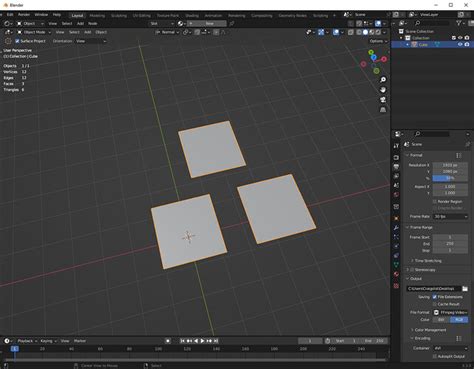Click the navigation gizmo red X axis
474x369 pixels.
[384, 59]
